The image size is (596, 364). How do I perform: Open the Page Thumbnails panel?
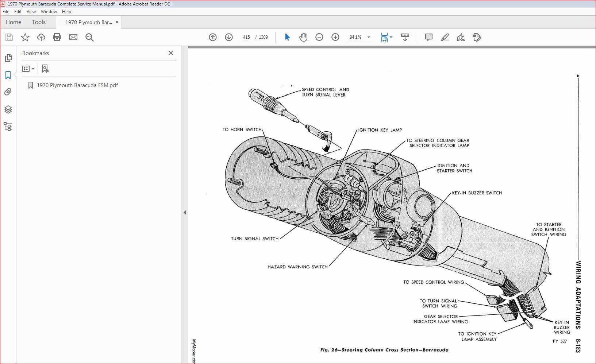[8, 58]
